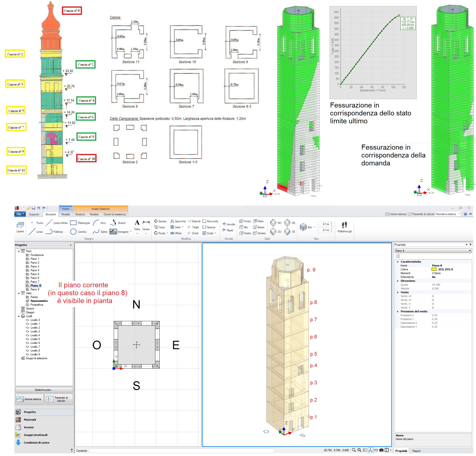Click the Offset modify tool

176,233
